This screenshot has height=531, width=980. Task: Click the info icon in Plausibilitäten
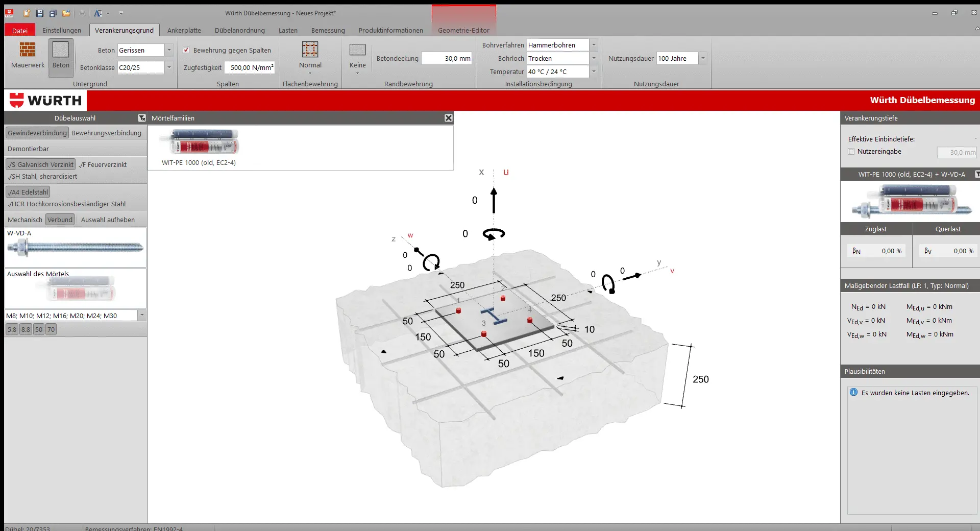pyautogui.click(x=853, y=392)
